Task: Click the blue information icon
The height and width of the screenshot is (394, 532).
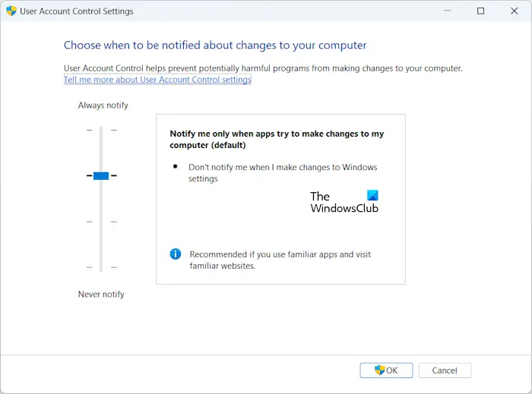Action: tap(176, 254)
